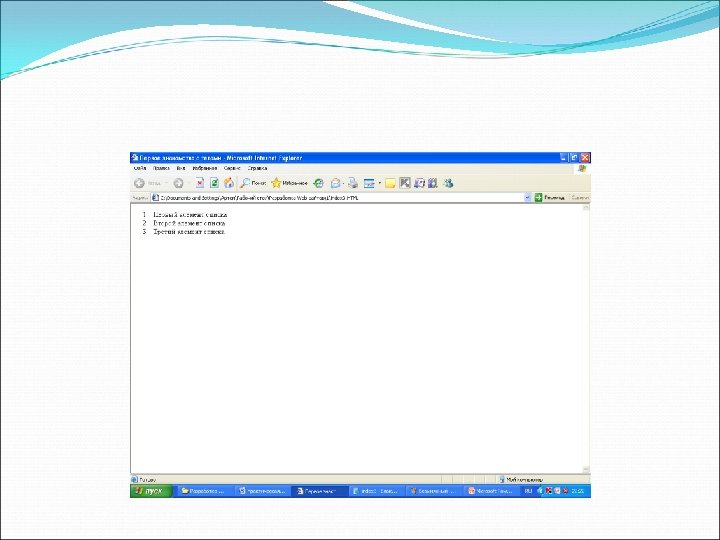The height and width of the screenshot is (540, 720).
Task: Restore down the Internet Explorer window
Action: click(x=574, y=158)
